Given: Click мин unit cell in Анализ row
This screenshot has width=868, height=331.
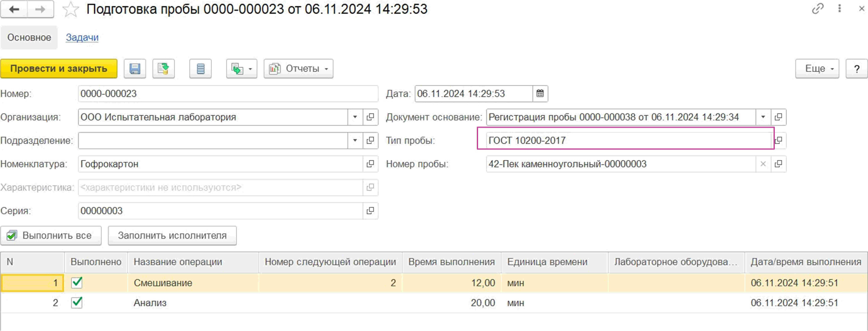Looking at the screenshot, I should point(555,303).
